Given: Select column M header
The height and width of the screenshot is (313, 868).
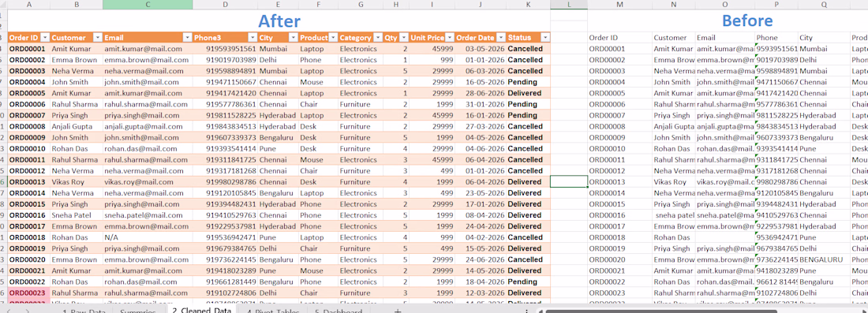Looking at the screenshot, I should [x=620, y=5].
